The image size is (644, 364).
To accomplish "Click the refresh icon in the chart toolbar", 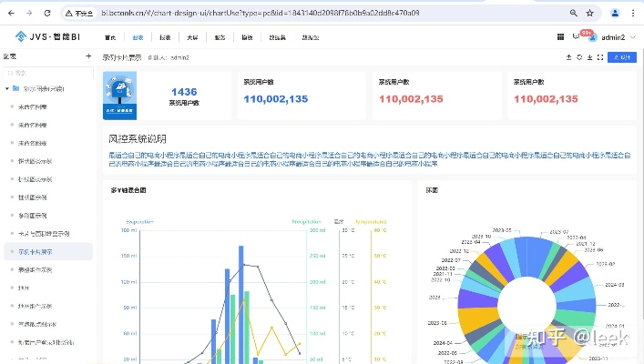I will (x=578, y=56).
